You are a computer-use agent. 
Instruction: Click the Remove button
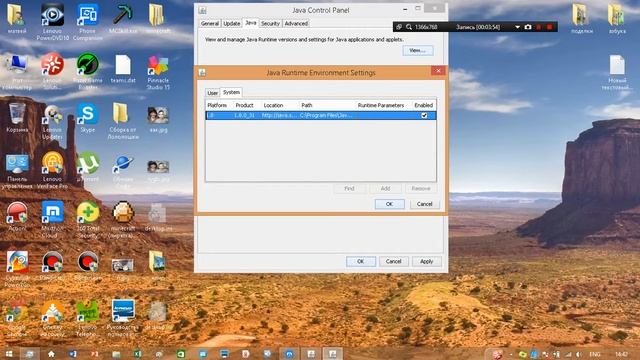(x=421, y=189)
